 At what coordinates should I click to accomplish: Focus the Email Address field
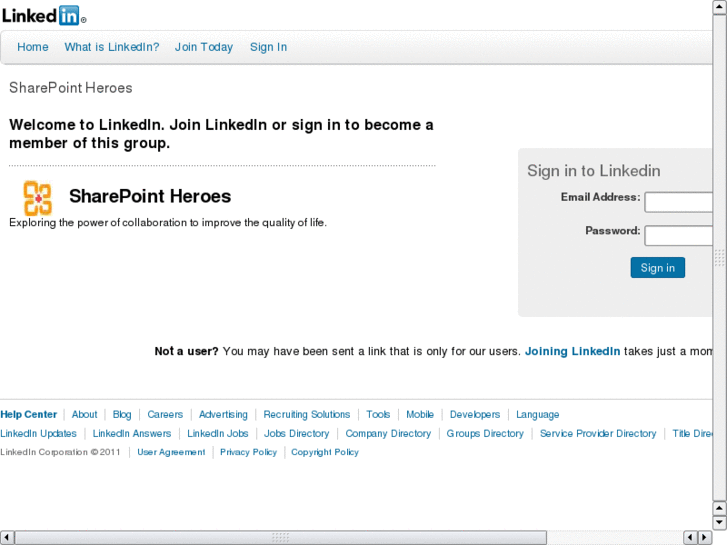678,202
